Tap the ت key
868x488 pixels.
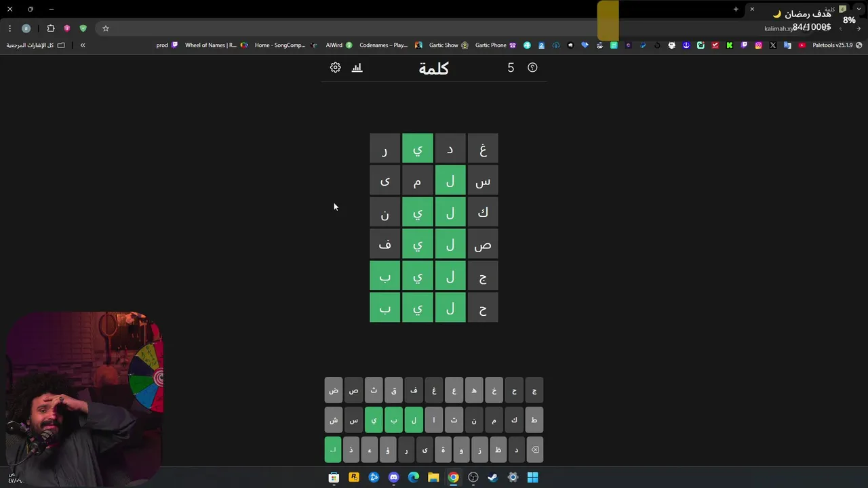pyautogui.click(x=454, y=420)
